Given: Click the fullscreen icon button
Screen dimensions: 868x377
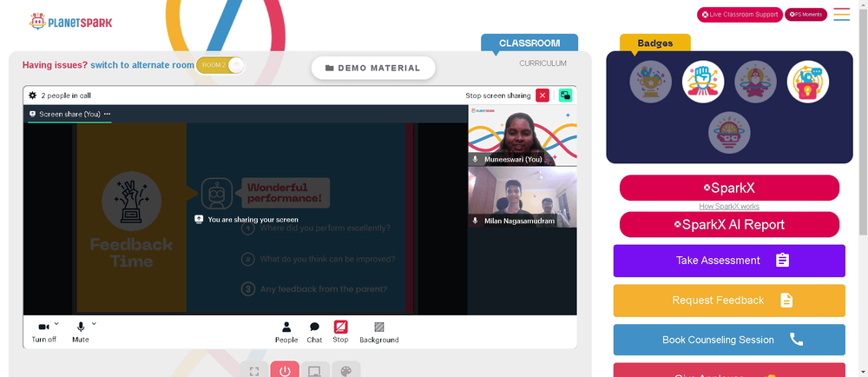Looking at the screenshot, I should tap(254, 371).
